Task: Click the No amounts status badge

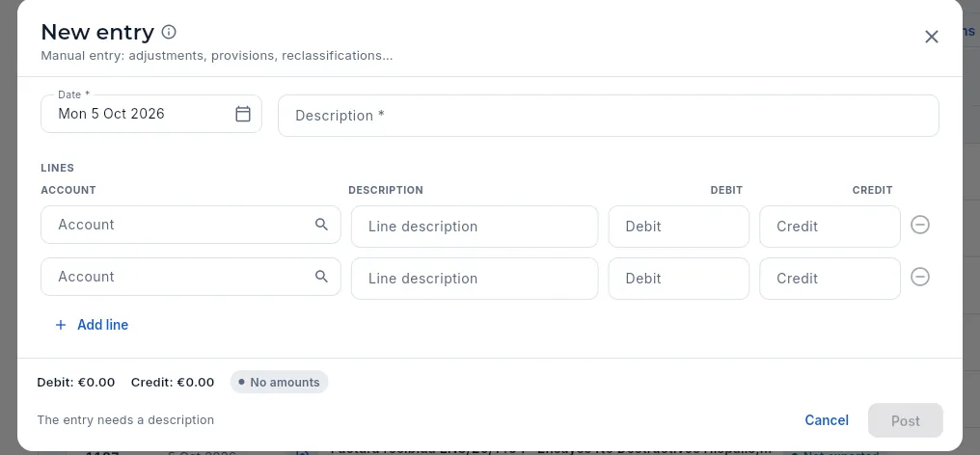Action: coord(279,382)
